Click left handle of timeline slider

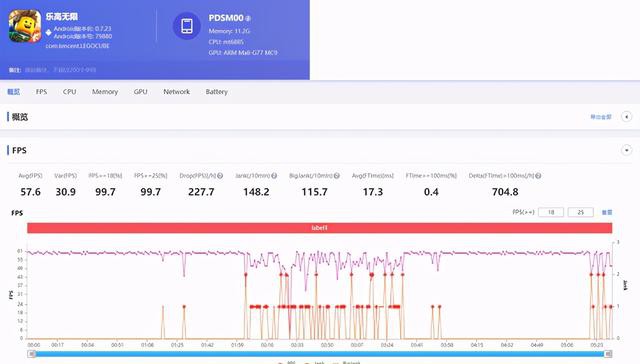click(x=32, y=354)
